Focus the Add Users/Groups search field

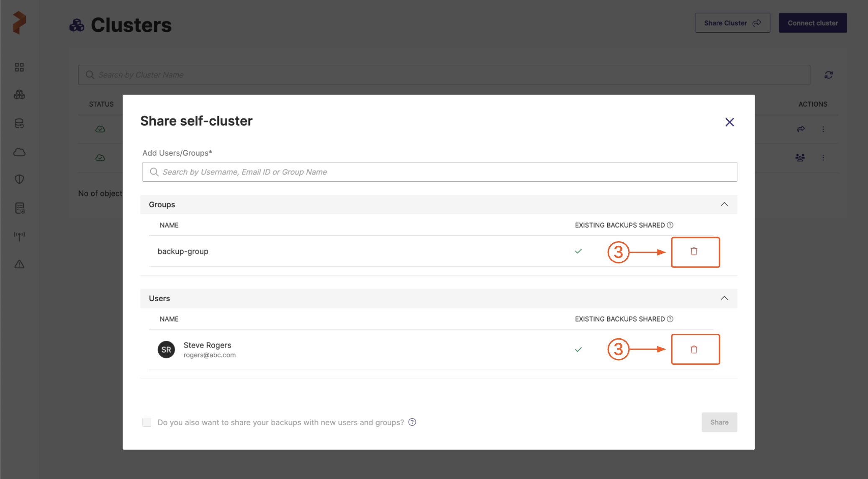point(439,172)
